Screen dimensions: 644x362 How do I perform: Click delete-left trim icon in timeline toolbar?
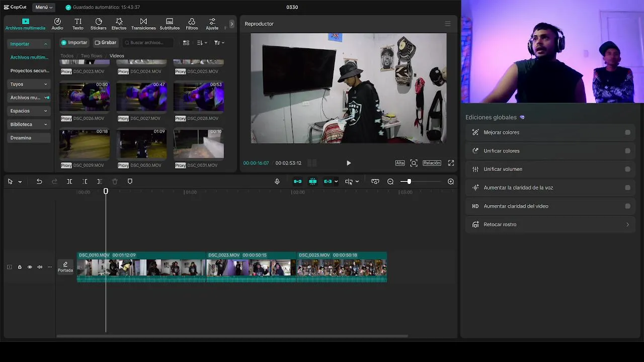click(x=85, y=182)
